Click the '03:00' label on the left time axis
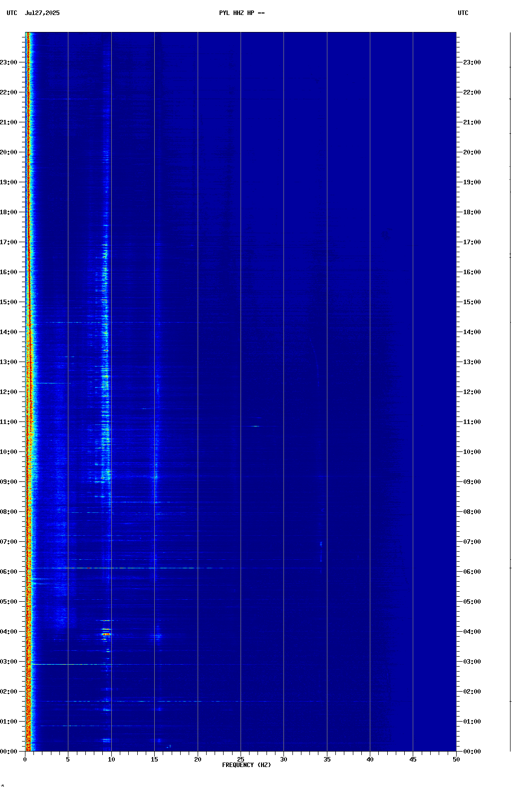This screenshot has height=791, width=532. pos(8,662)
